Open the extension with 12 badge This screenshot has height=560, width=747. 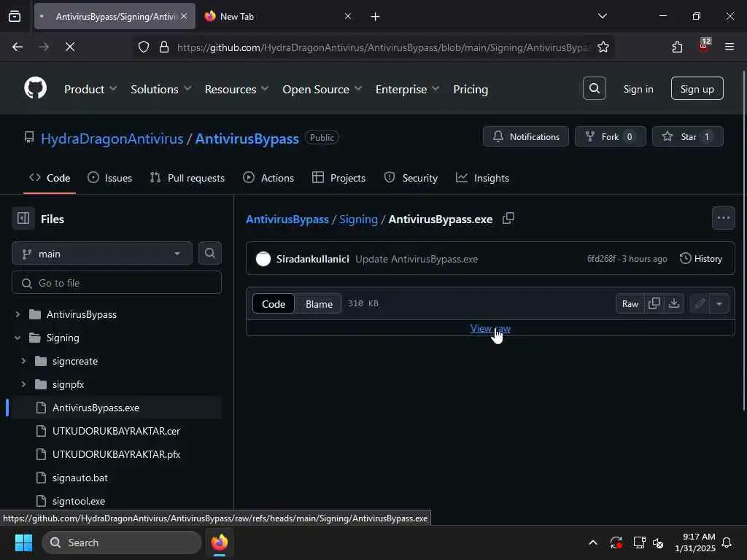(x=704, y=46)
